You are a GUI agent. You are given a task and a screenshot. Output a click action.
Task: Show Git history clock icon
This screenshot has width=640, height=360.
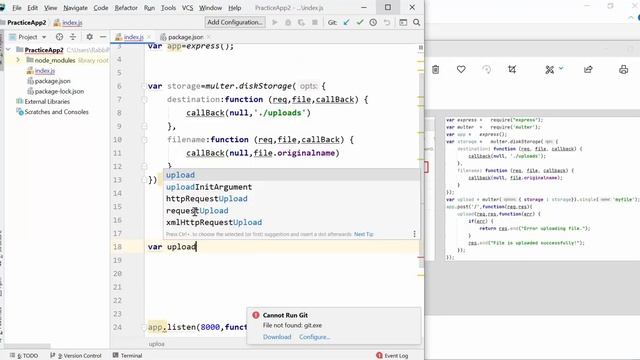[x=373, y=22]
